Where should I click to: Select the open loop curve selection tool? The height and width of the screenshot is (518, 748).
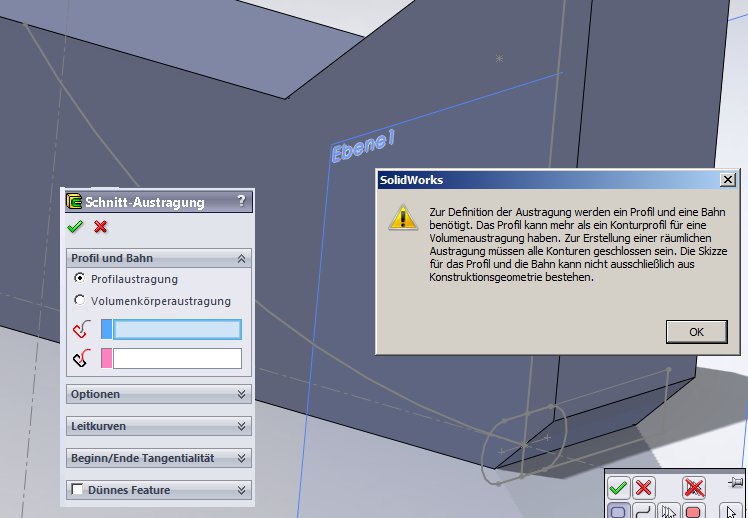(644, 511)
